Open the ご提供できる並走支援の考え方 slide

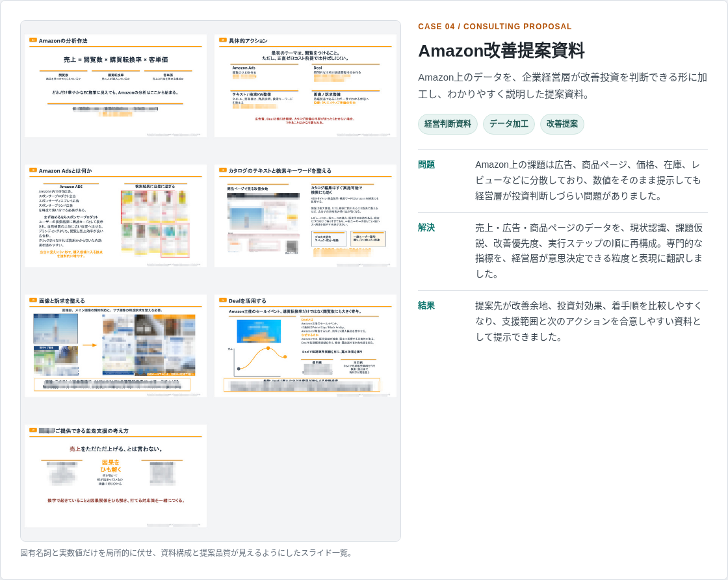point(116,476)
